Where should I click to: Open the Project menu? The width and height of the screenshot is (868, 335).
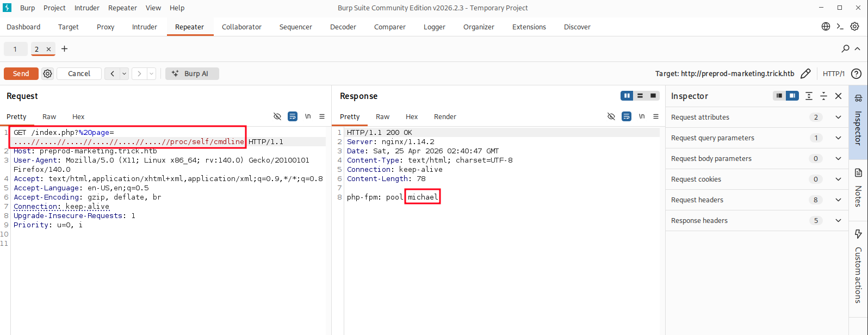[54, 8]
